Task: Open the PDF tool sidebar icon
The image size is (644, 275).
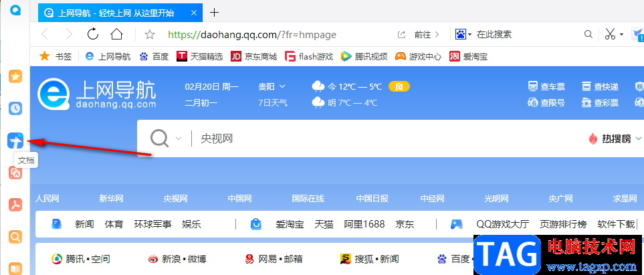Action: (15, 205)
